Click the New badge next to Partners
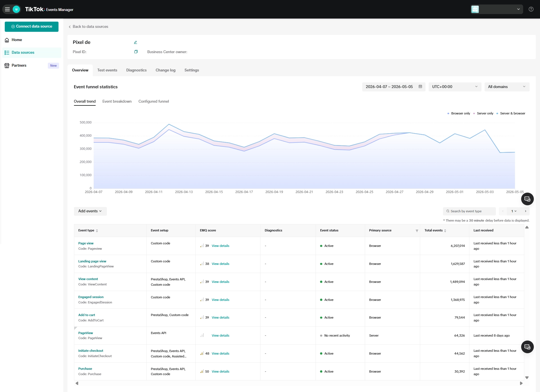The image size is (540, 392). [x=53, y=66]
